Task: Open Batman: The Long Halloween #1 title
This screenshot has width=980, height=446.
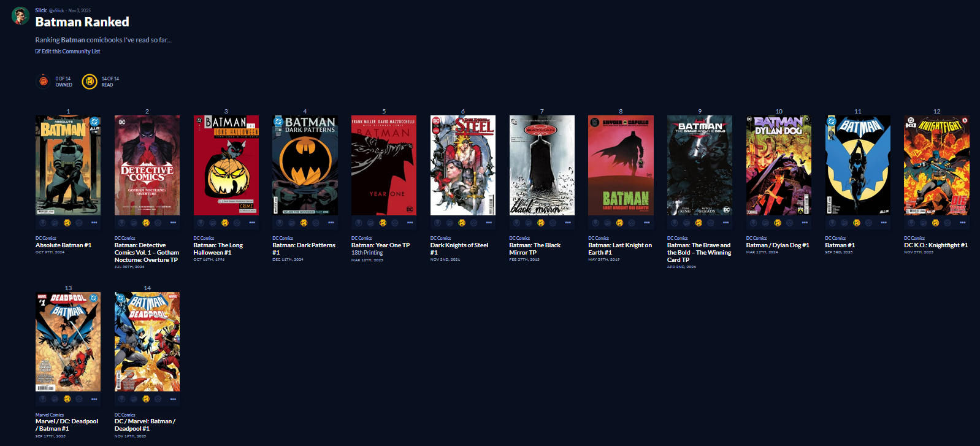Action: [218, 248]
